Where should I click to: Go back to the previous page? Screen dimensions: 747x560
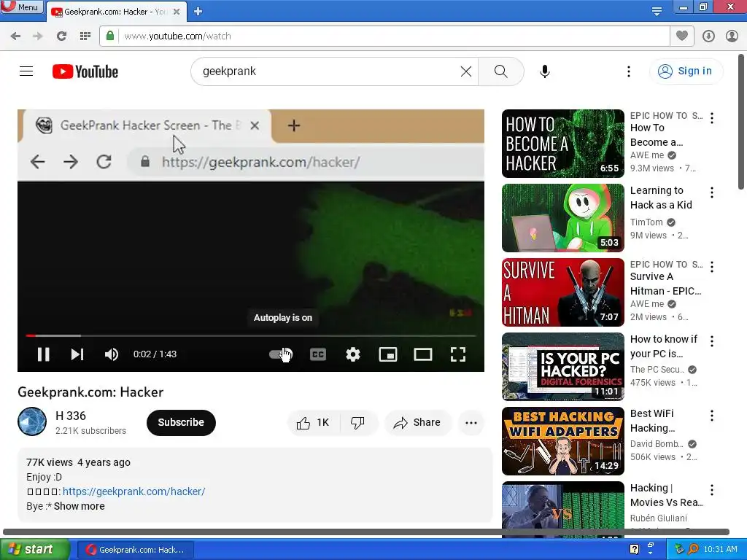click(16, 36)
